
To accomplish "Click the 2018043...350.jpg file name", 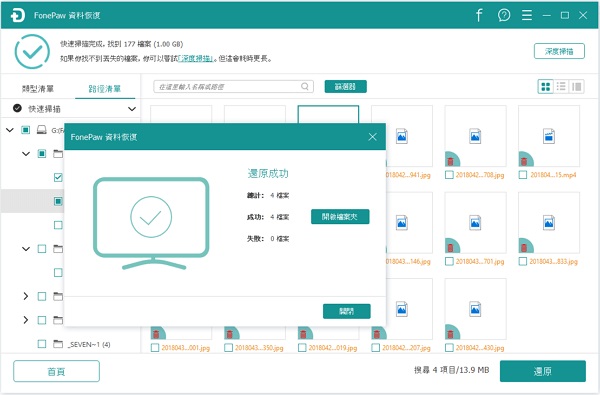I will coord(259,348).
